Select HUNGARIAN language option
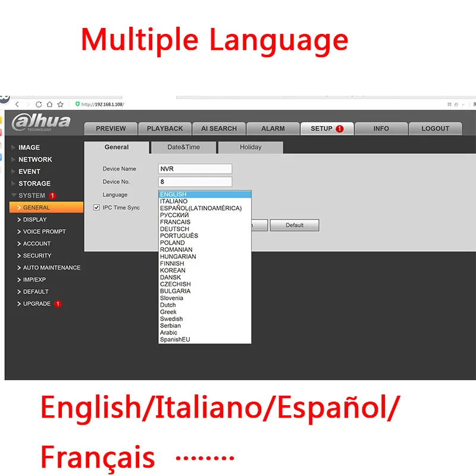The image size is (476, 476). [205, 256]
